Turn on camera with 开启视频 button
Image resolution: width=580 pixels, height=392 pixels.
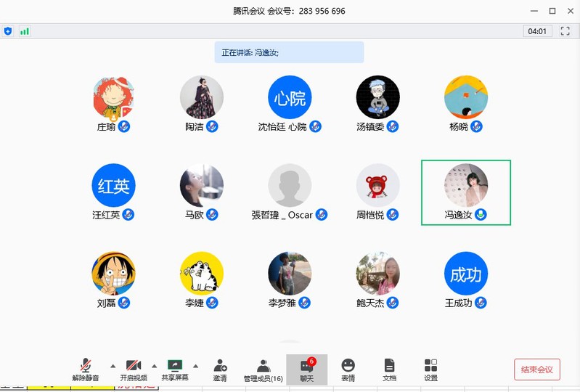tap(133, 369)
